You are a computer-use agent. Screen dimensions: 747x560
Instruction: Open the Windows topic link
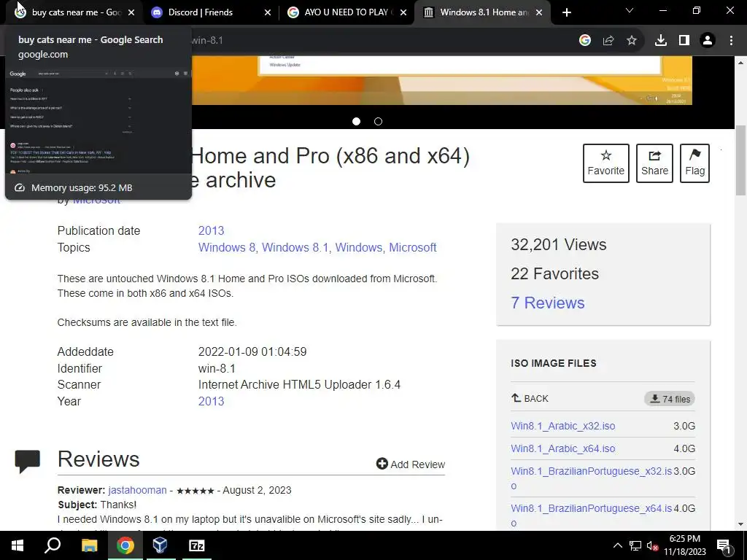359,248
